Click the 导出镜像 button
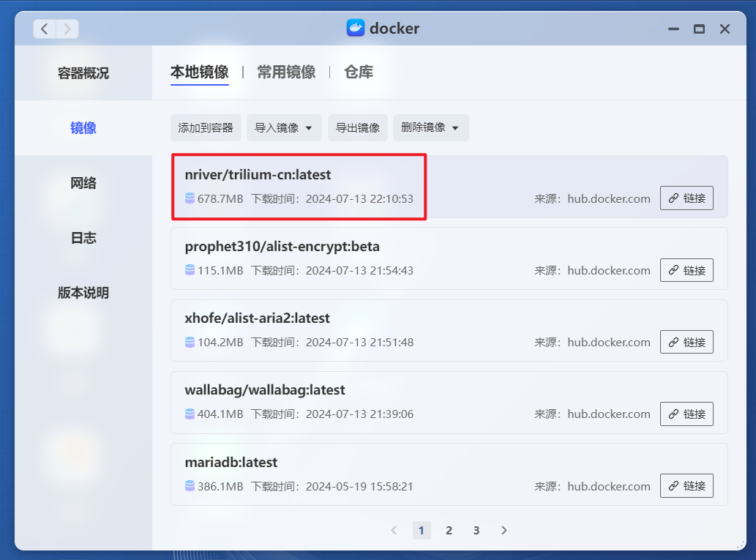The width and height of the screenshot is (756, 560). tap(357, 127)
